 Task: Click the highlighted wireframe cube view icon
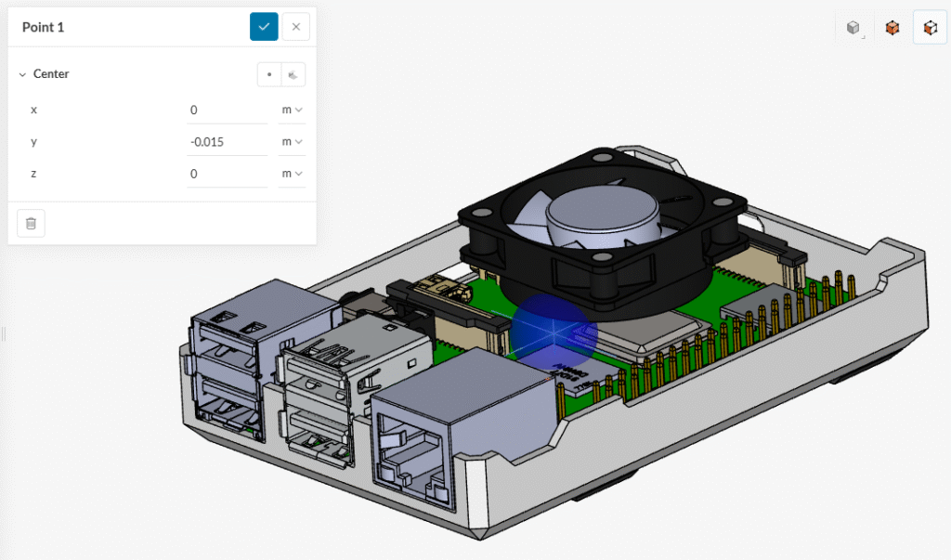(x=930, y=28)
